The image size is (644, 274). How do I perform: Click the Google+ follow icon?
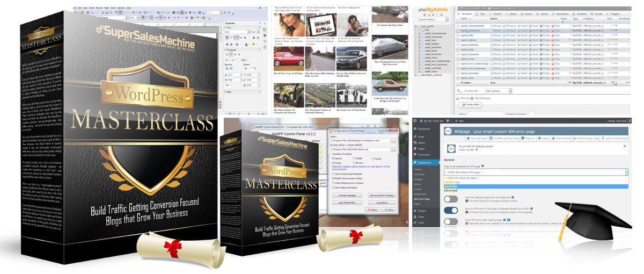(x=472, y=150)
